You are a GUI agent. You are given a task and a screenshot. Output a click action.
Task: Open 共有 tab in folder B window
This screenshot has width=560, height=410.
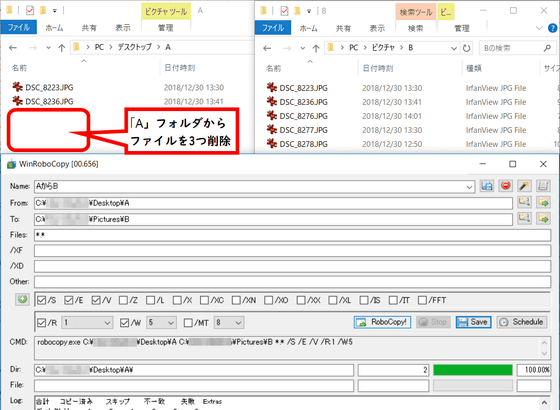[x=343, y=28]
